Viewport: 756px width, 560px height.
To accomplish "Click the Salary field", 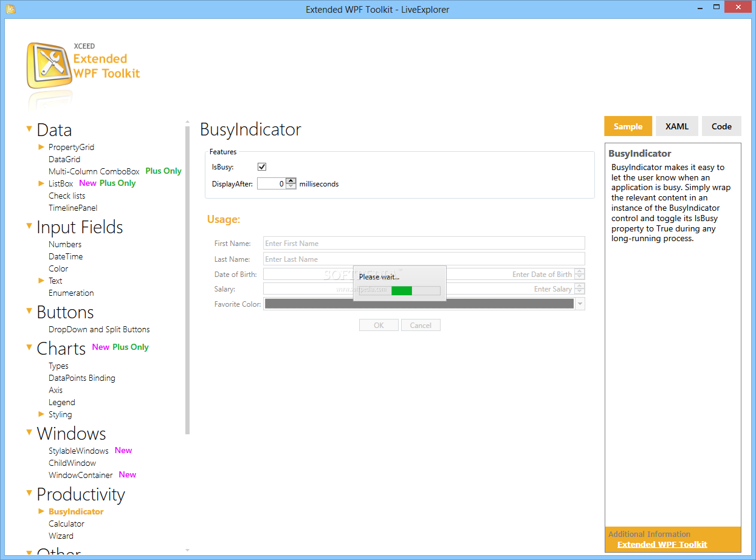I will [x=419, y=289].
